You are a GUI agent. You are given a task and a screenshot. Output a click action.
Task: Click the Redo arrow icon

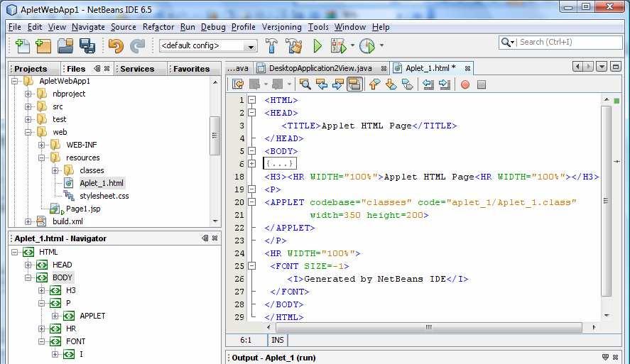(137, 46)
